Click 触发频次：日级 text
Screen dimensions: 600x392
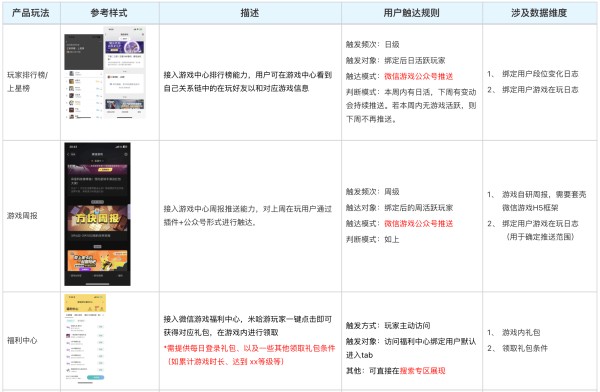pos(373,45)
